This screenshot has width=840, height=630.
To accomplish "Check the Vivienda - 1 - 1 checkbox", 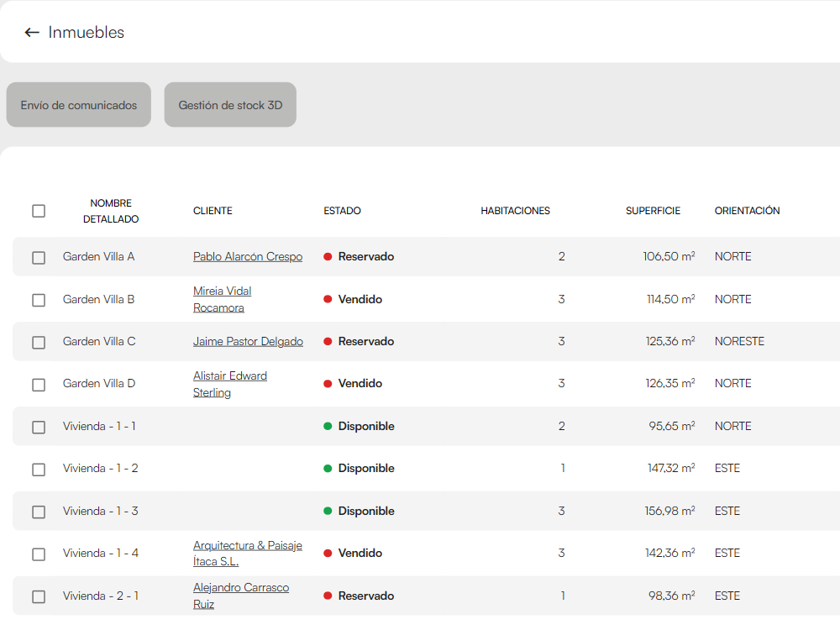I will click(x=39, y=427).
